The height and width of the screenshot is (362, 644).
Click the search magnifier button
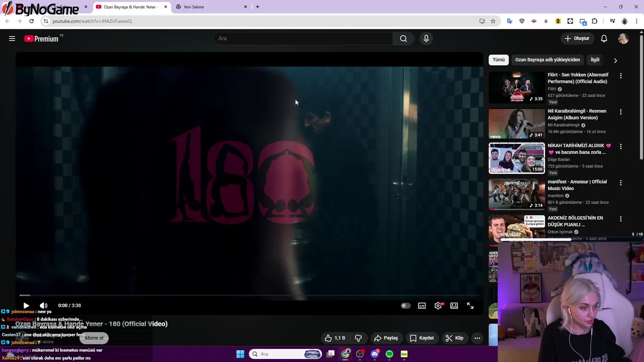tap(404, 39)
